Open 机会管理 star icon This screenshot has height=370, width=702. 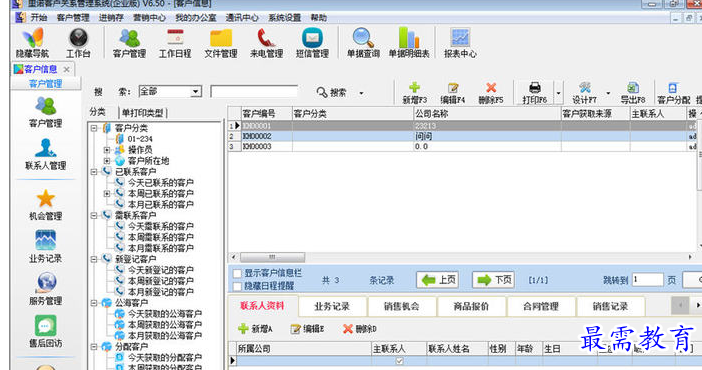[45, 205]
